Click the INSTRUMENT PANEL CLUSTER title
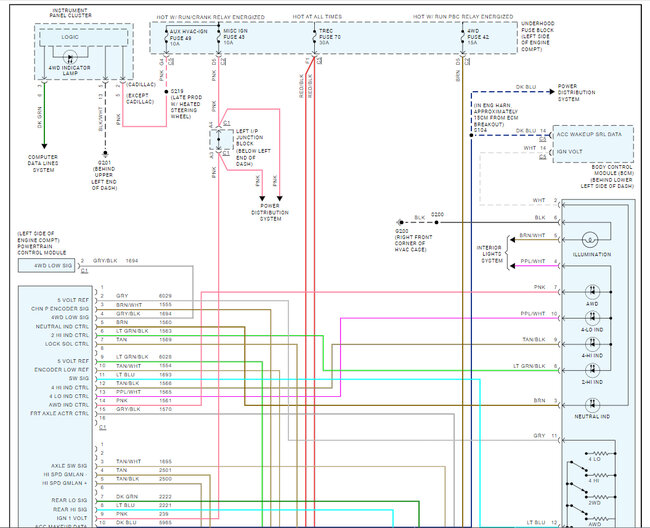 point(70,13)
